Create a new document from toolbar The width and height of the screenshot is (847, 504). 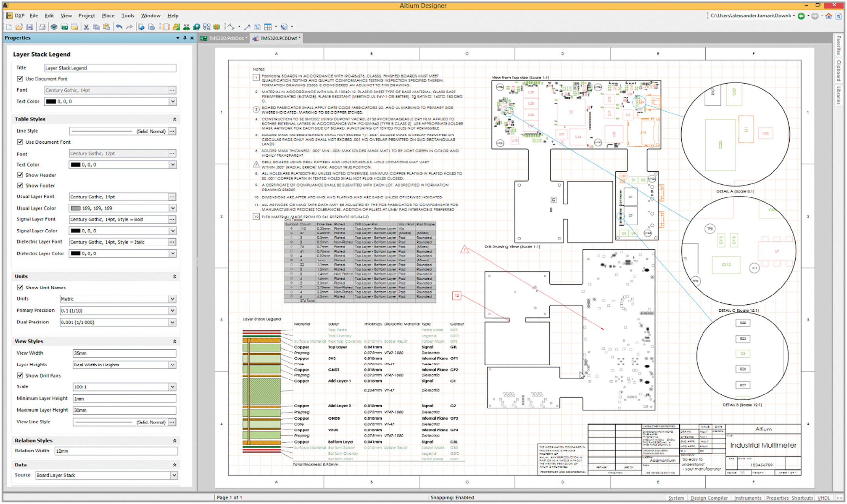pos(9,27)
